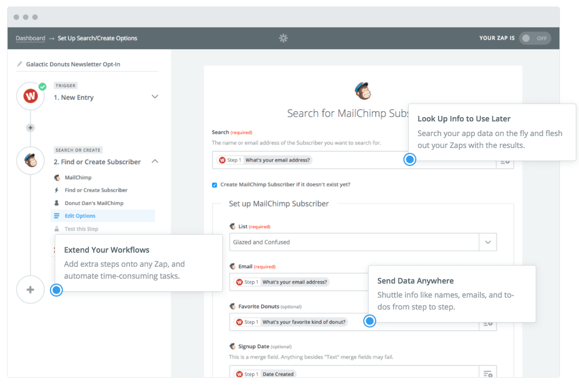Click the Wufoo icon in Search field pill
579x392 pixels.
tap(222, 160)
